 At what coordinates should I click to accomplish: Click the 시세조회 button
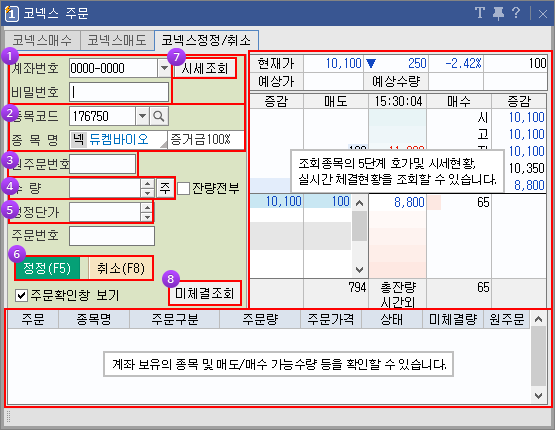(205, 68)
